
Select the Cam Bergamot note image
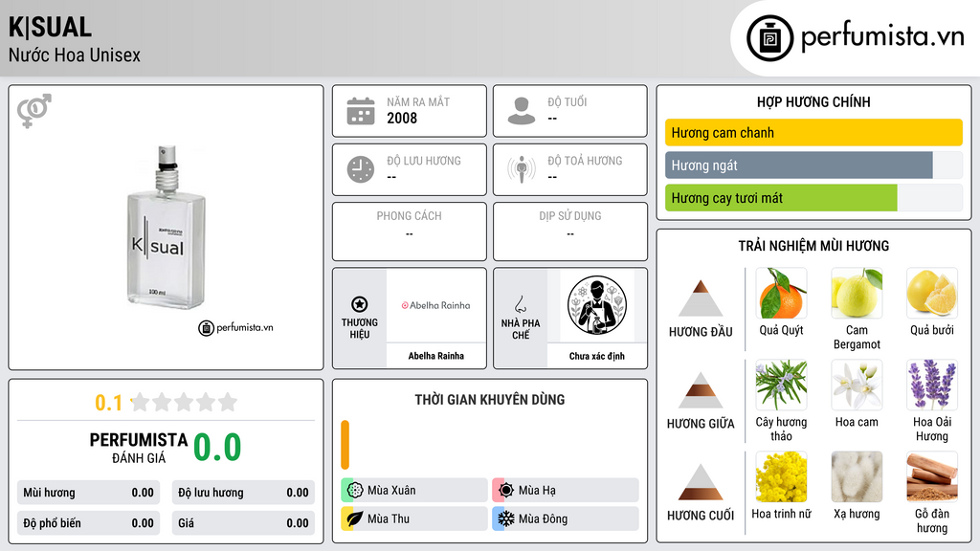(857, 294)
